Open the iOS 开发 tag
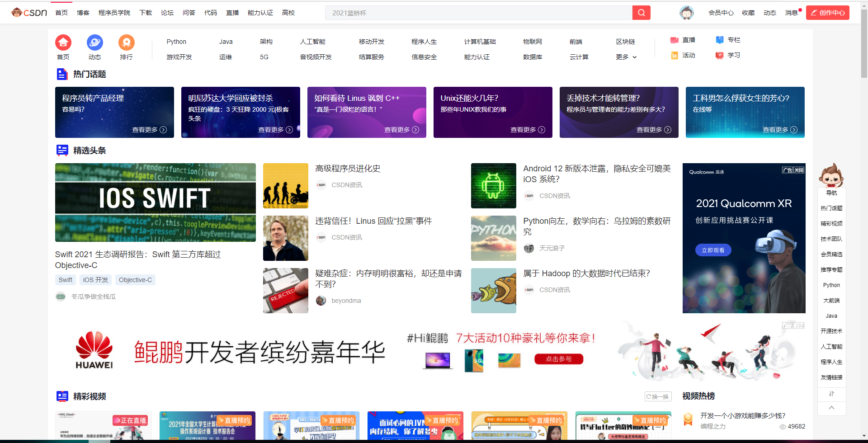Viewport: 868px width, 443px height. (x=95, y=280)
